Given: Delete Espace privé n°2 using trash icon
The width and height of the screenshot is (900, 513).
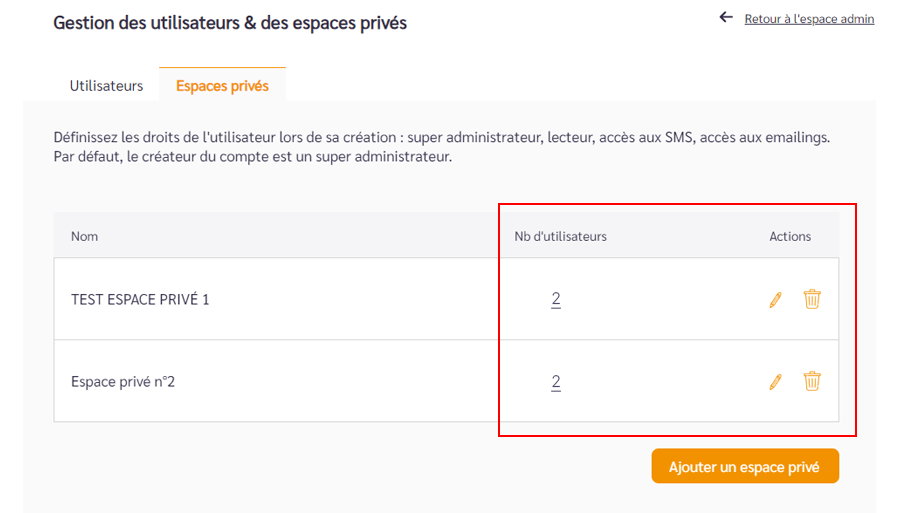Looking at the screenshot, I should 812,381.
